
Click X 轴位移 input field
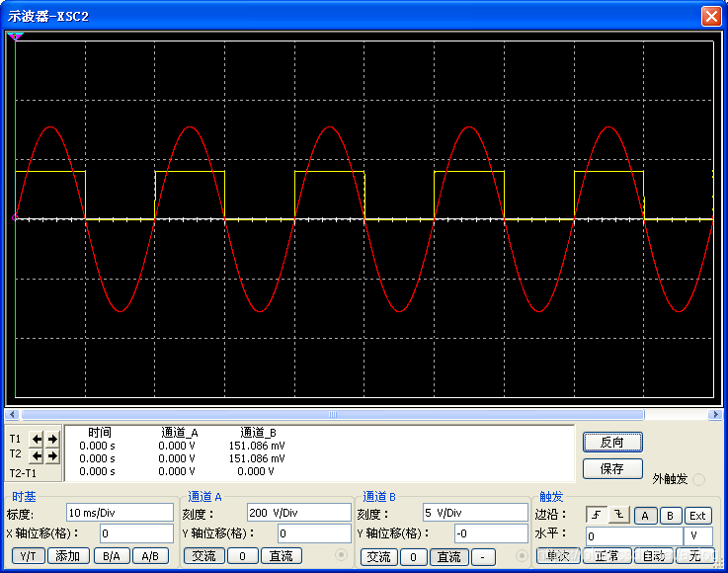click(x=136, y=533)
